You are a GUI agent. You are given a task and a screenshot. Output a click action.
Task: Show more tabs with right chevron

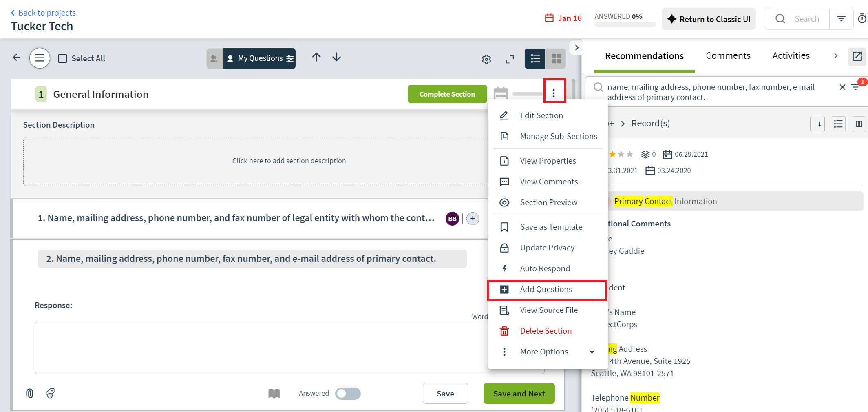coord(836,56)
